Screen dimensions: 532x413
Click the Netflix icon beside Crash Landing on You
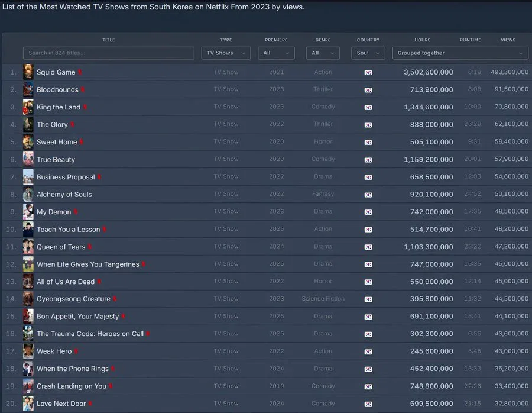[x=111, y=386]
